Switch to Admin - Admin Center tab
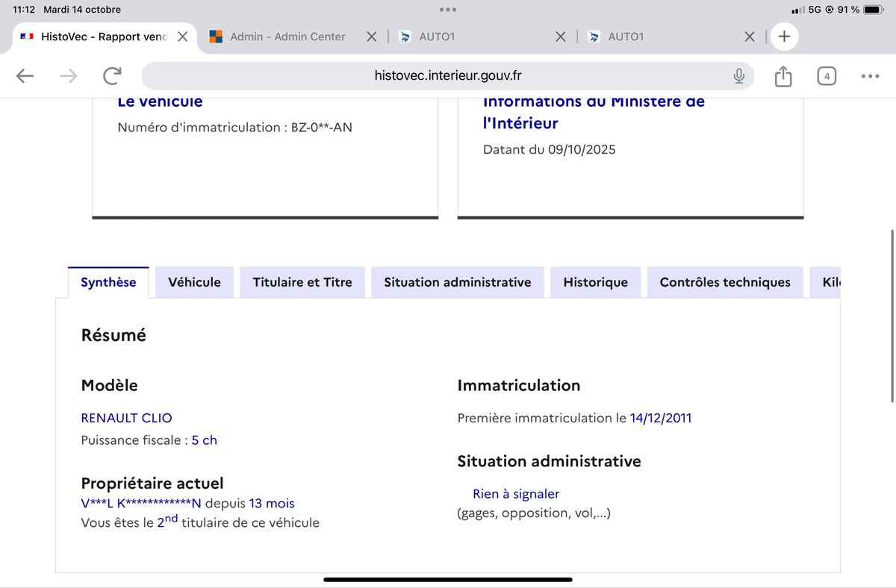Viewport: 896px width, 588px height. point(287,37)
